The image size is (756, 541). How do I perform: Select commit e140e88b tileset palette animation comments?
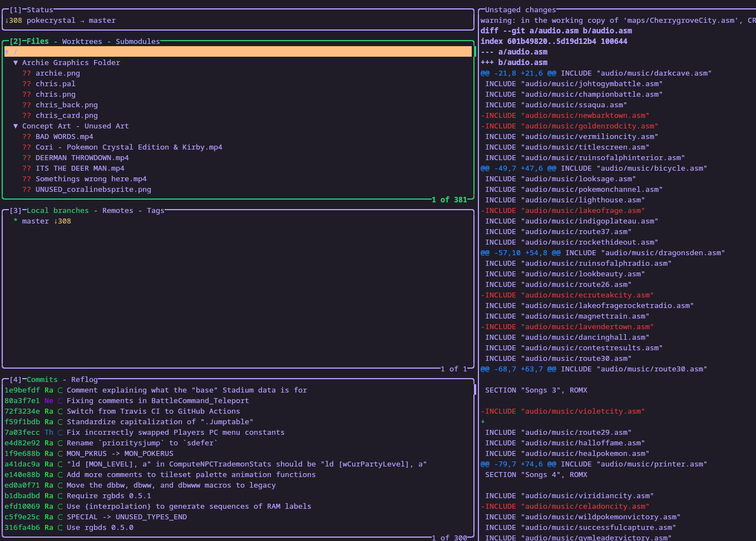[x=238, y=475]
